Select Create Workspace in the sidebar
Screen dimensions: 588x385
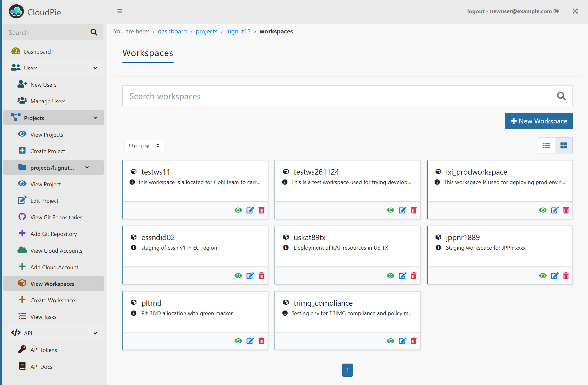point(52,300)
